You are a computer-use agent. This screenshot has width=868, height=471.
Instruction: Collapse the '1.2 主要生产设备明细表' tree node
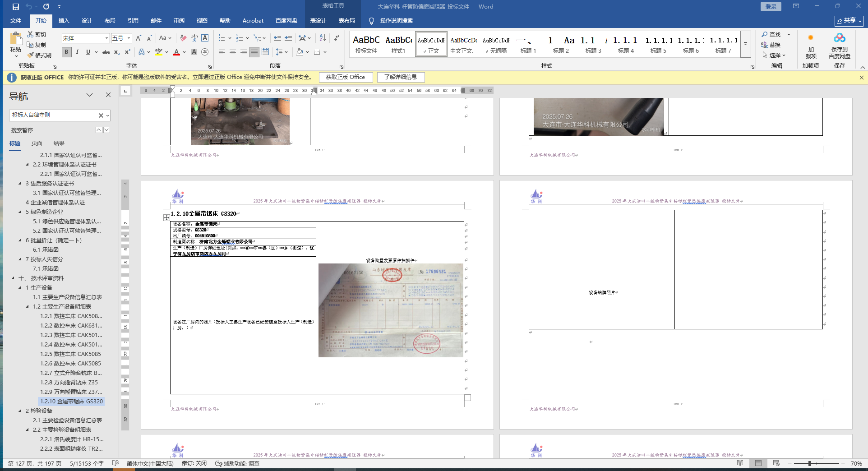tap(28, 307)
